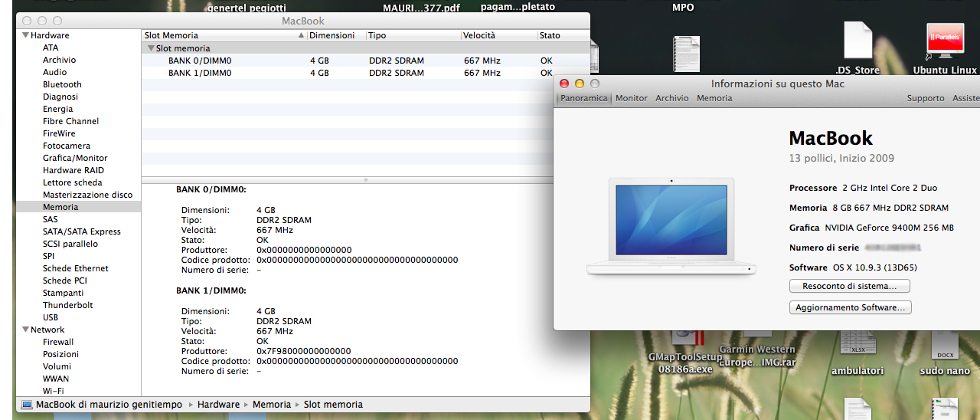
Task: Click 'MacBook di maurizio genitiempo' in path bar
Action: coord(109,405)
